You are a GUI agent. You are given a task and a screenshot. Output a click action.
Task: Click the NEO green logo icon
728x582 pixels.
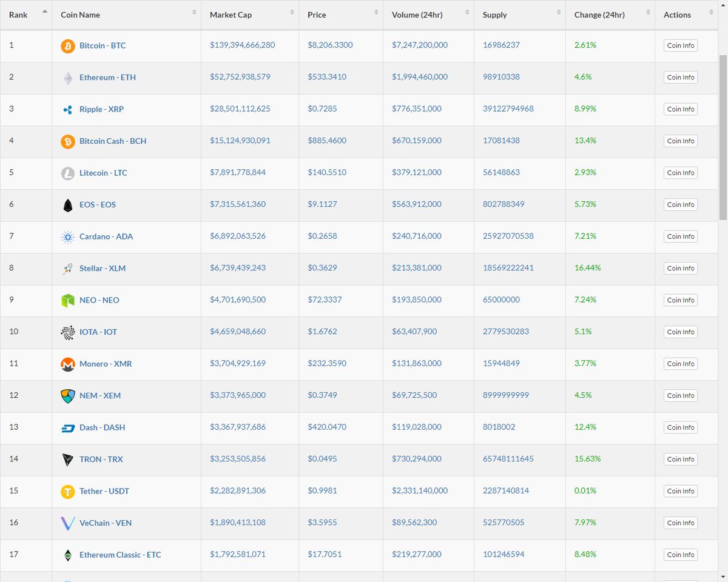(x=68, y=301)
